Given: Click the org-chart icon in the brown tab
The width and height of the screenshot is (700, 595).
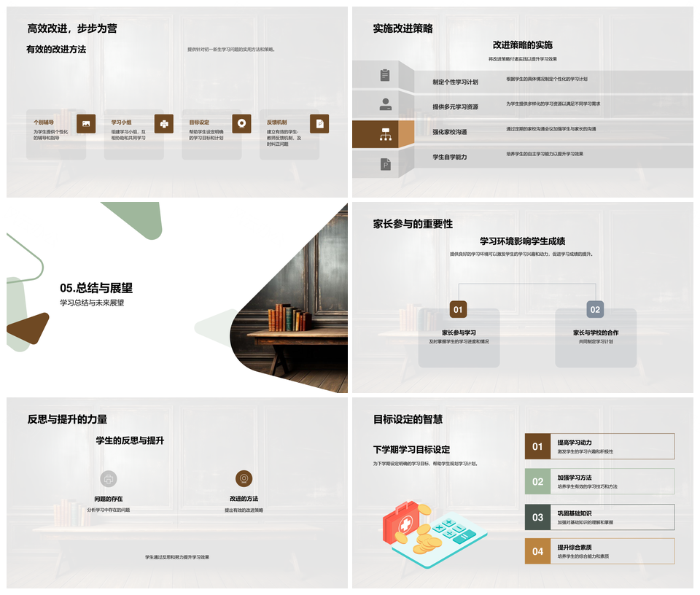Looking at the screenshot, I should 385,134.
